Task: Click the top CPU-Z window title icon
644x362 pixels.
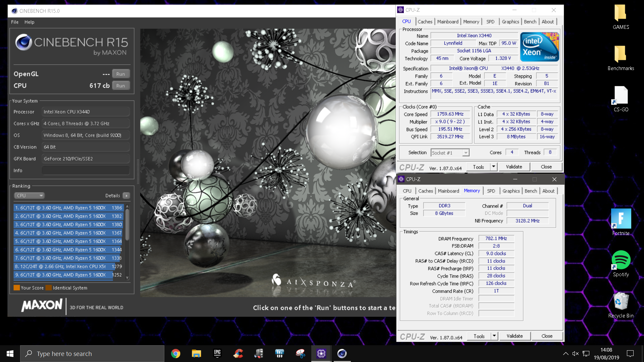Action: tap(400, 10)
